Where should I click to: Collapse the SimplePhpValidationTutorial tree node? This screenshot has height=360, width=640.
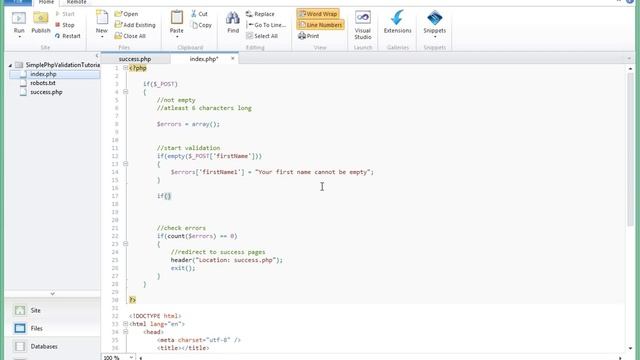tap(10, 65)
